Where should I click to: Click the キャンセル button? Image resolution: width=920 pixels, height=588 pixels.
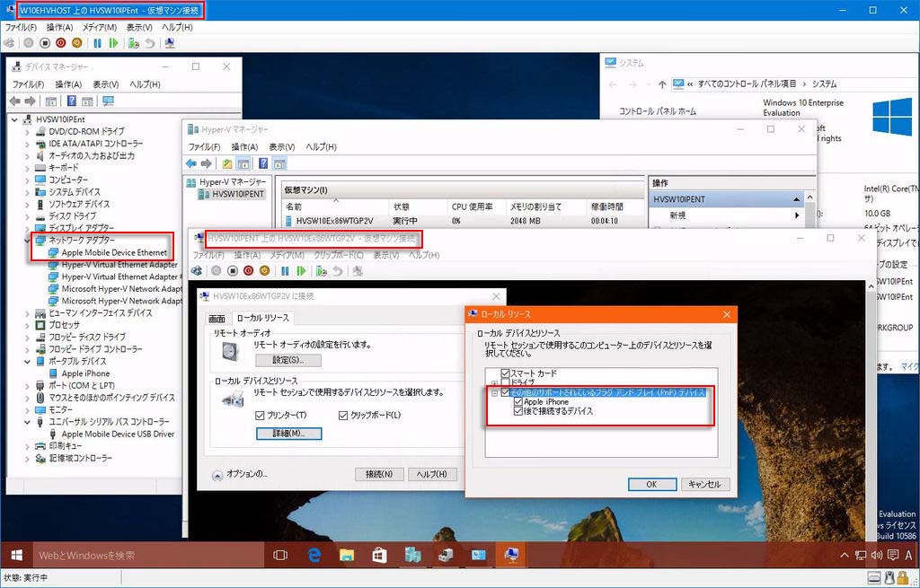pos(704,484)
